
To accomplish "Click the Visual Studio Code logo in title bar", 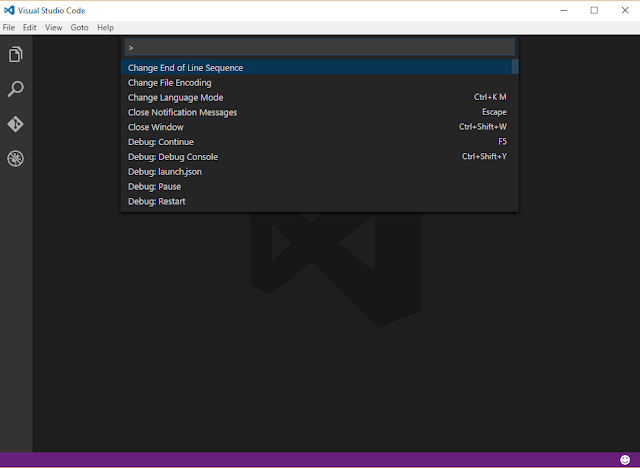I will [x=9, y=10].
